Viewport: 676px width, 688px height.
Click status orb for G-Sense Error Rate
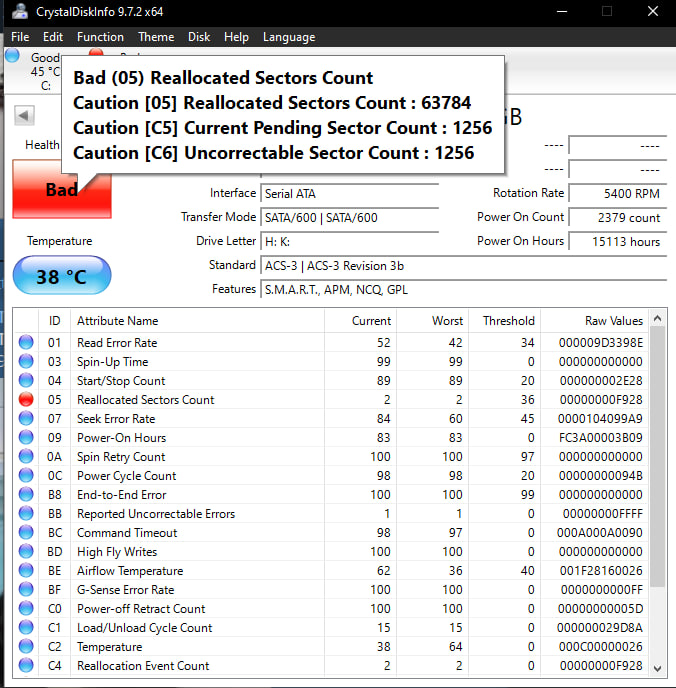26,589
